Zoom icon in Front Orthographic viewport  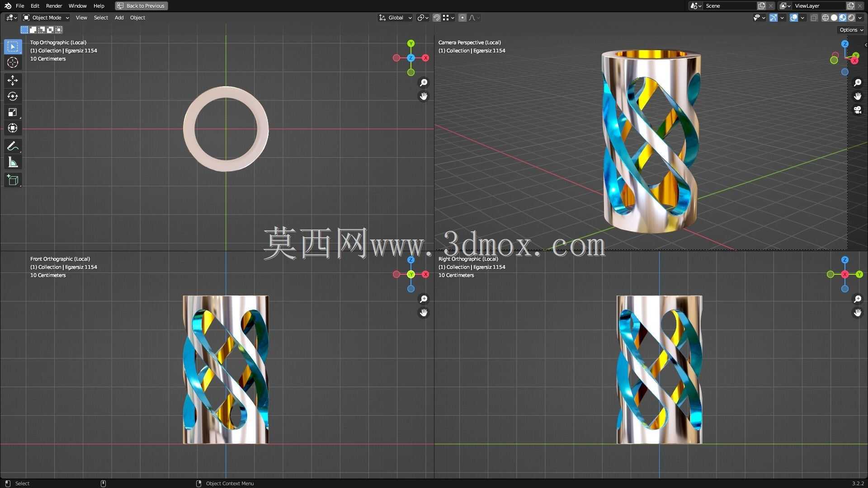click(x=424, y=299)
